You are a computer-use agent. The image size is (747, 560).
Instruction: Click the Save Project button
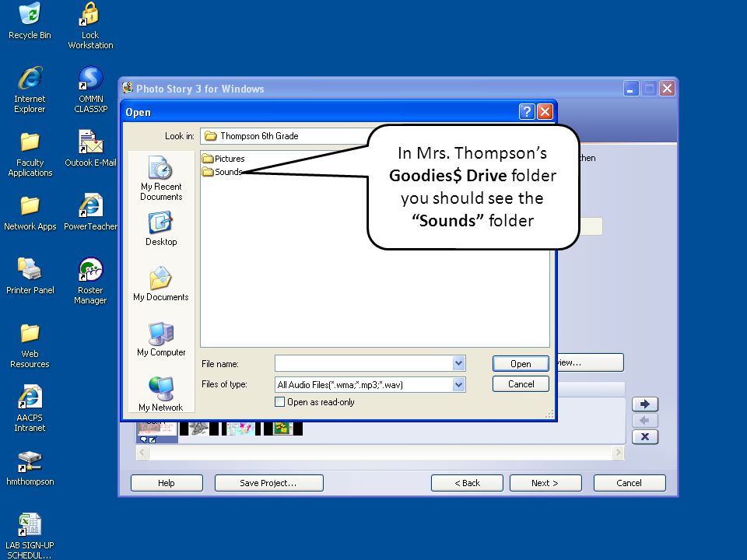click(x=269, y=483)
